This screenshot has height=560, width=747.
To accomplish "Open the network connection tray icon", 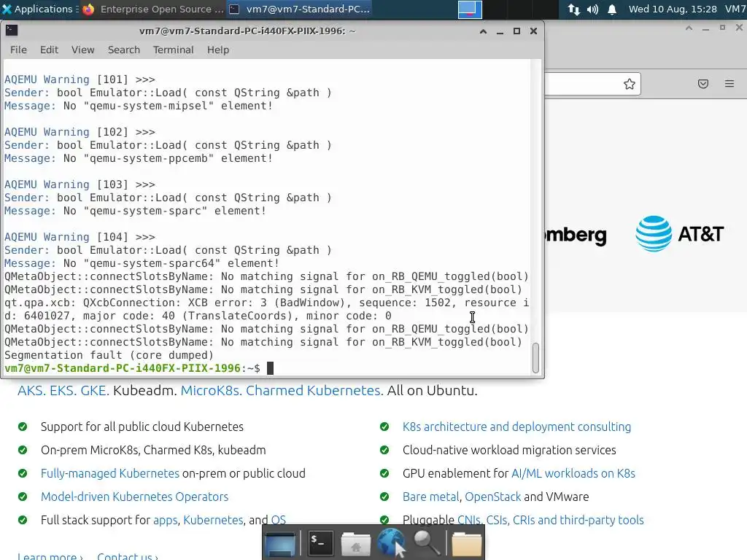I will click(573, 9).
